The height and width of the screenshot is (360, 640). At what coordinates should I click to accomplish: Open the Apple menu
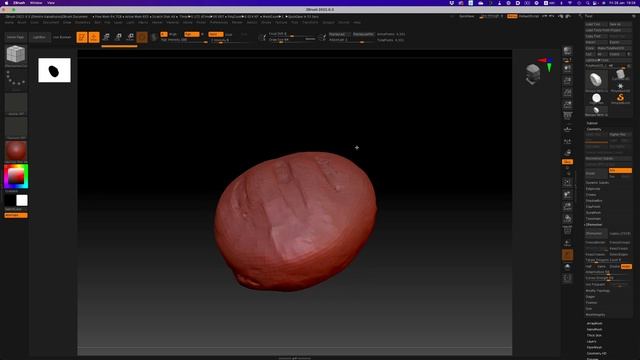(6, 3)
